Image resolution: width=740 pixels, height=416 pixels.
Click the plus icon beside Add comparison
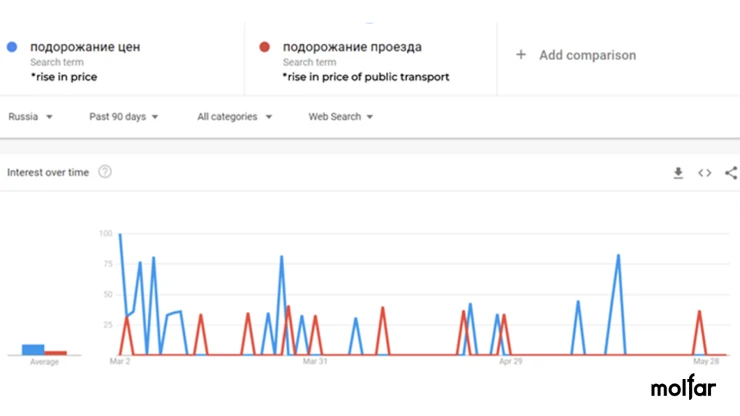[521, 55]
